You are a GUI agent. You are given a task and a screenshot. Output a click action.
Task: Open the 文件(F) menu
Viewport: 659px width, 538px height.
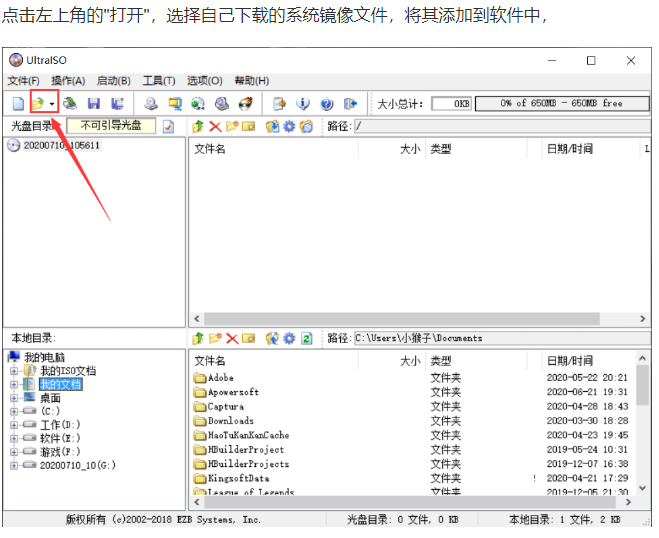click(23, 81)
